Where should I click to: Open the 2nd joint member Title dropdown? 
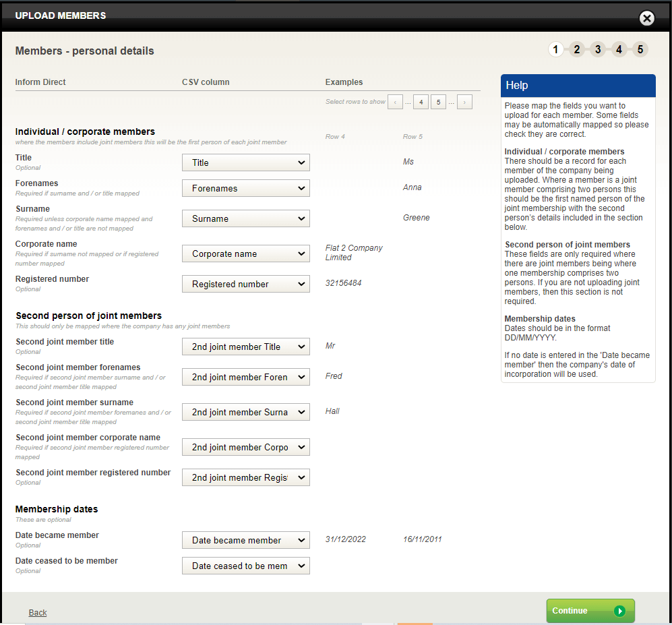click(x=245, y=347)
